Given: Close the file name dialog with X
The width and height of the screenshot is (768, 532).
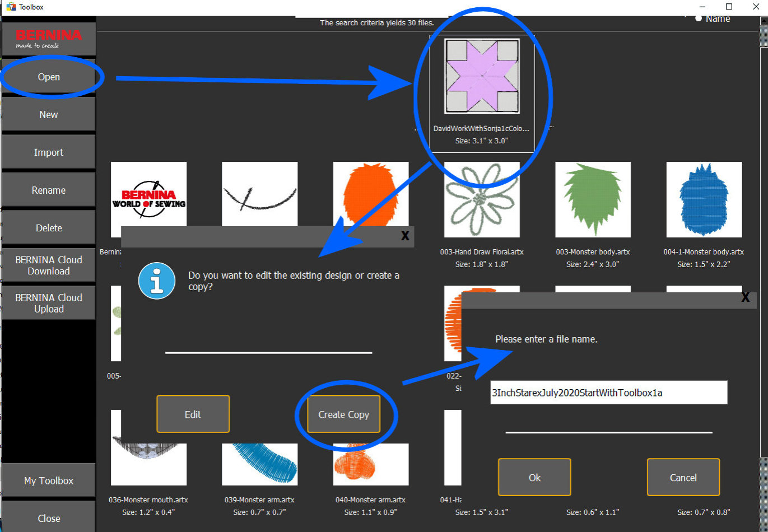Looking at the screenshot, I should click(x=746, y=297).
